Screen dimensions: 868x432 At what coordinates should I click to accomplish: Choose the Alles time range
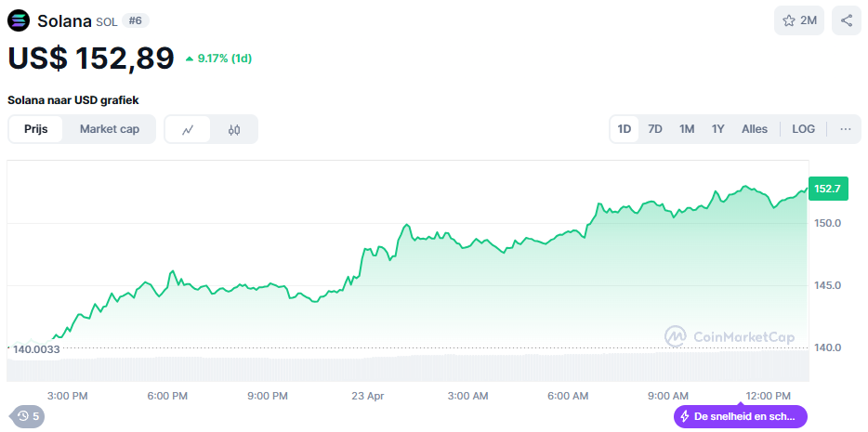pyautogui.click(x=755, y=129)
